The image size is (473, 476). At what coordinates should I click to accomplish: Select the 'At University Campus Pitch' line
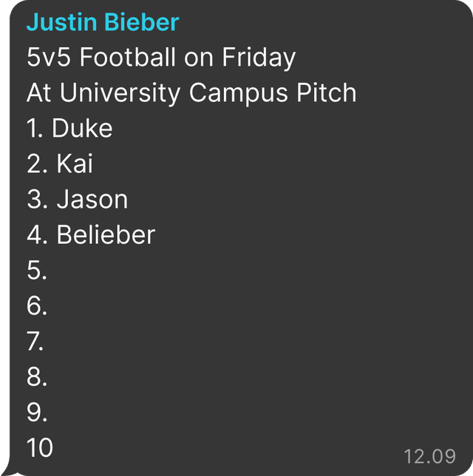coord(191,93)
